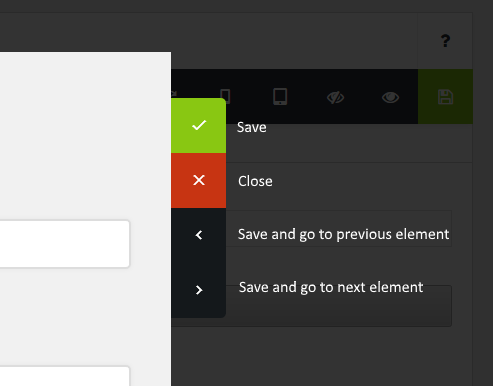Focus the lower white input field at bottom
493x386 pixels.
point(65,376)
